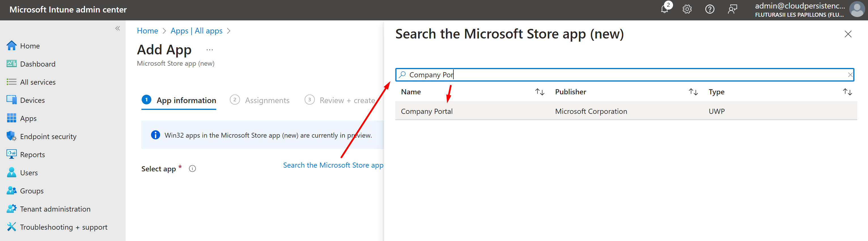
Task: Click the info icon beside Select app
Action: point(192,169)
